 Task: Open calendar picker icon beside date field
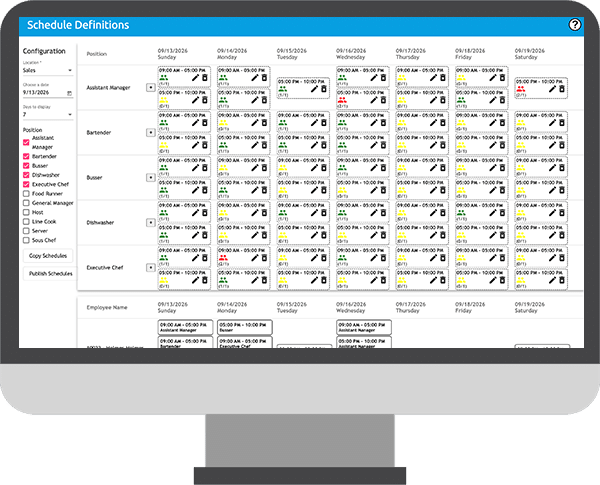[x=69, y=93]
